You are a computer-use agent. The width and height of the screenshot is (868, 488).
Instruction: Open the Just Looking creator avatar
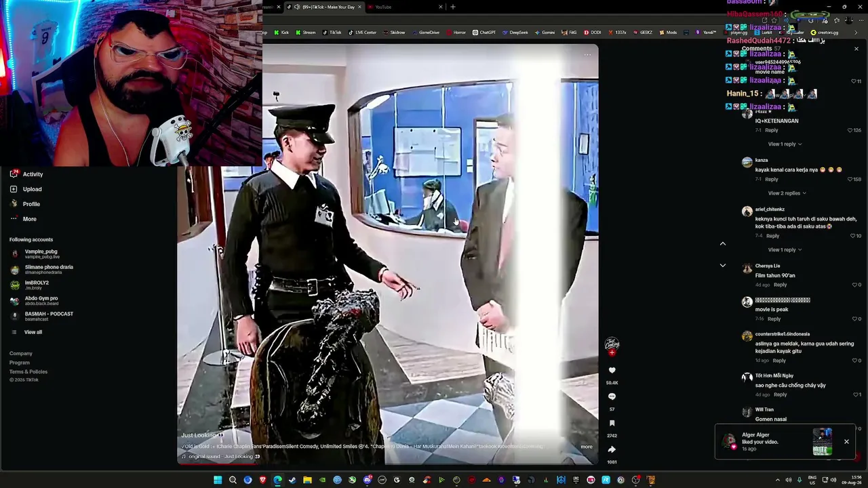(x=612, y=344)
